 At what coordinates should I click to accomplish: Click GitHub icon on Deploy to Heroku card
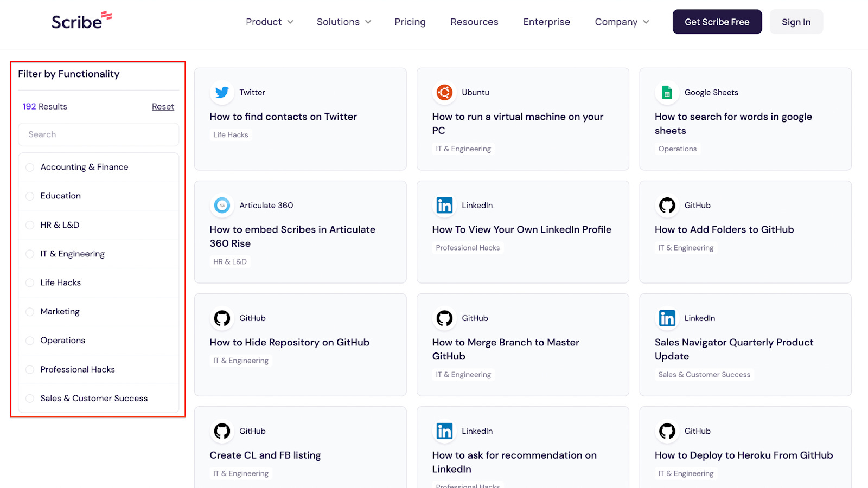click(667, 431)
